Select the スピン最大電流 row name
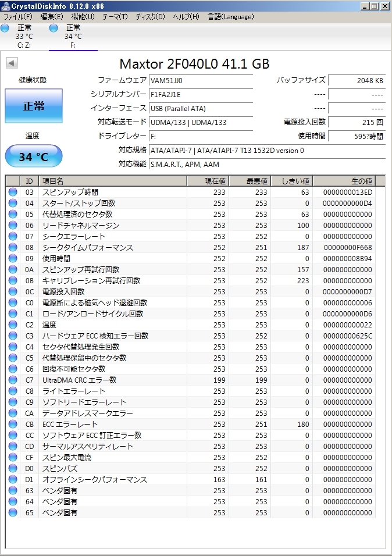 67,458
